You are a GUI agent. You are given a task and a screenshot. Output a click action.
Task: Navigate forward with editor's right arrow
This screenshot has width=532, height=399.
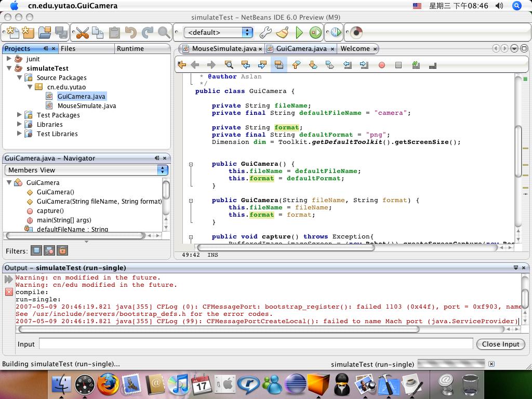coord(211,65)
